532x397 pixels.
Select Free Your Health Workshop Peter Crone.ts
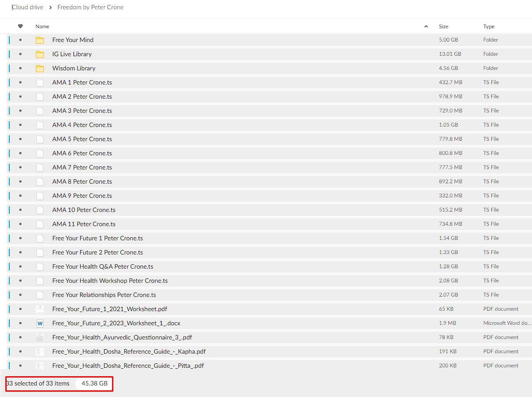coord(110,281)
